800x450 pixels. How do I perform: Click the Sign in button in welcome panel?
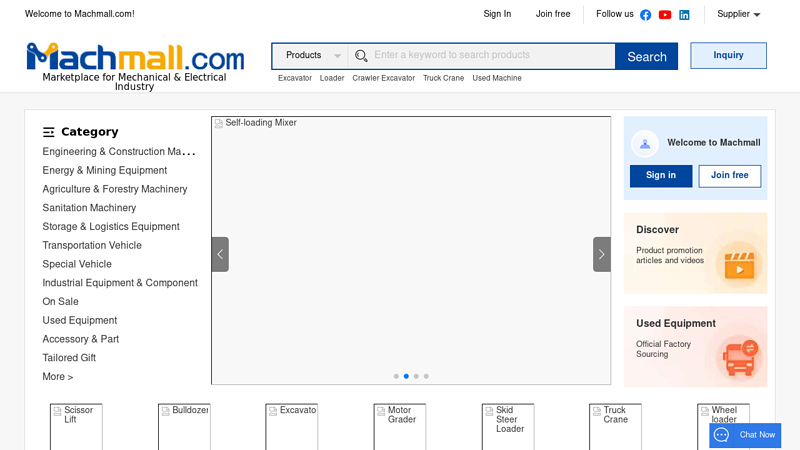(x=661, y=176)
